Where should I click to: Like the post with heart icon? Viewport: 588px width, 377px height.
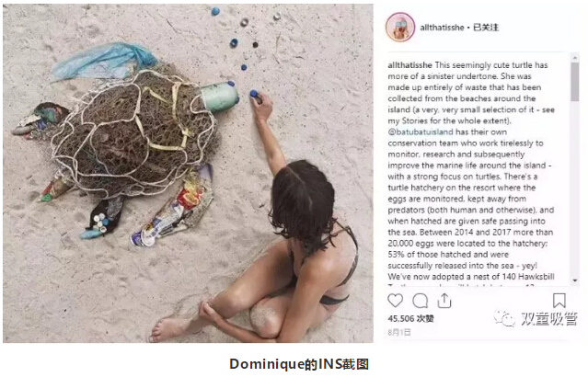[x=395, y=301]
